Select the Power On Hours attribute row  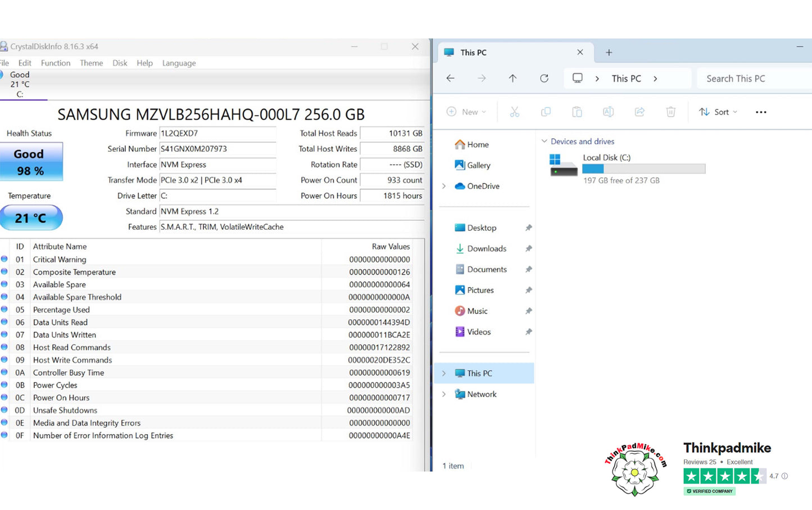pyautogui.click(x=206, y=398)
